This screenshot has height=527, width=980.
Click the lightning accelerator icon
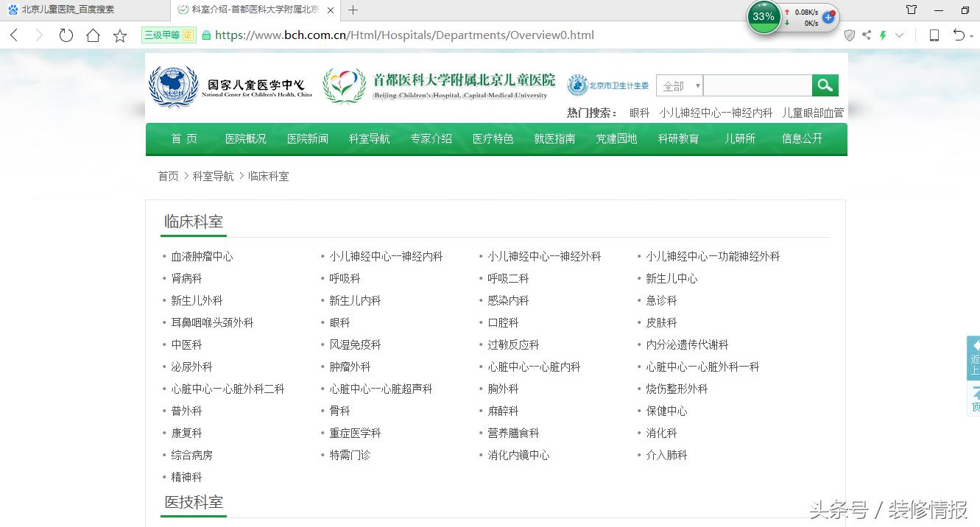(884, 35)
